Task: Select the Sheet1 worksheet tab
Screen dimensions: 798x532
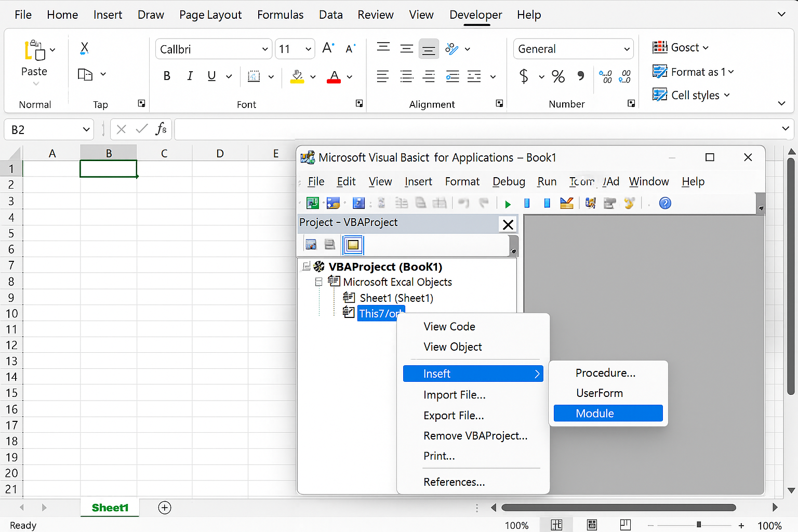Action: (110, 508)
